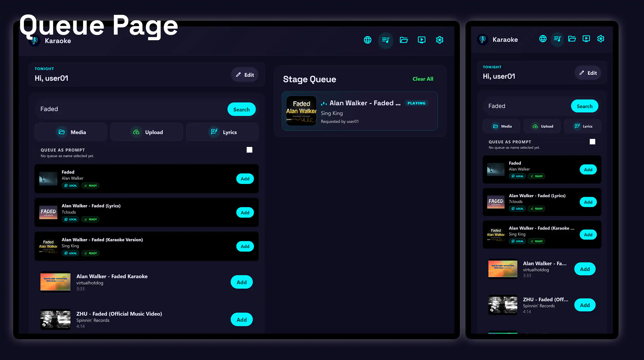Add virtualhotdog song in right mobile panel

[585, 269]
